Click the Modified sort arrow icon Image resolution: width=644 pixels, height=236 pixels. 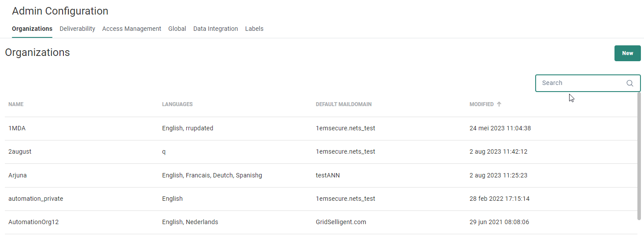point(499,104)
